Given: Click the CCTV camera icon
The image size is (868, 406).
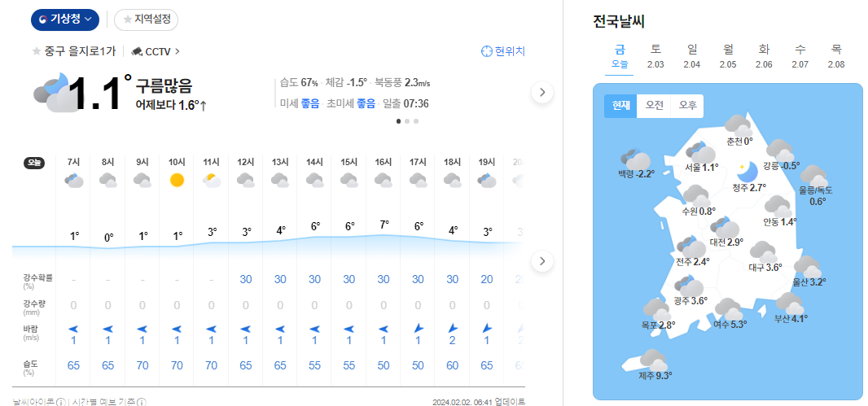Looking at the screenshot, I should pos(137,51).
